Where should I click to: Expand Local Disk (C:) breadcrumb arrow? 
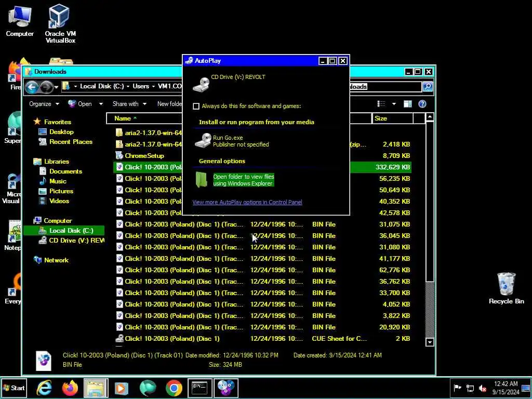pyautogui.click(x=128, y=87)
